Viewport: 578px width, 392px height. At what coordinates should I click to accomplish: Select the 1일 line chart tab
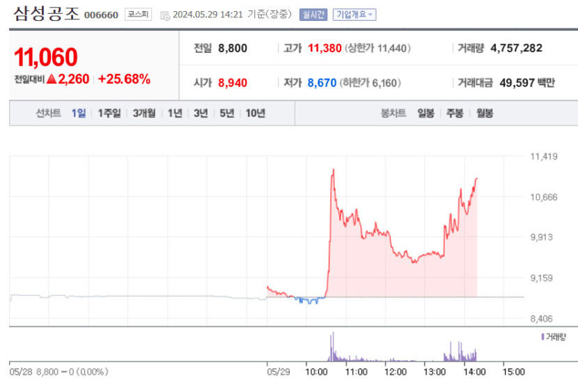tap(79, 113)
